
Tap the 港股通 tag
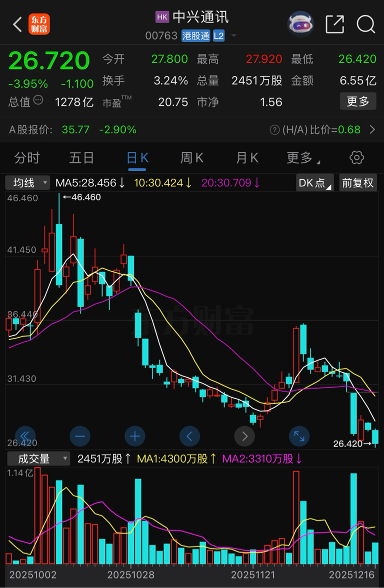coord(195,35)
